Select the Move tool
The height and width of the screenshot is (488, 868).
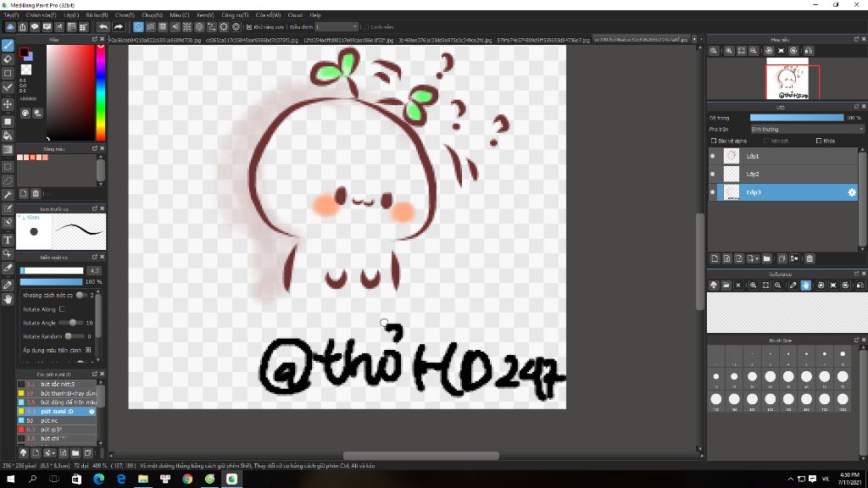[8, 104]
